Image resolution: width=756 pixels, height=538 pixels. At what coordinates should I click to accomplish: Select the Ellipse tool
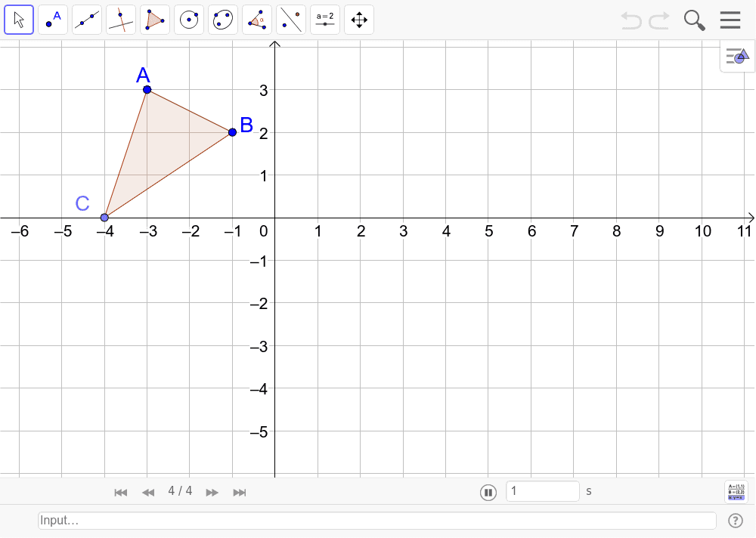(x=222, y=20)
